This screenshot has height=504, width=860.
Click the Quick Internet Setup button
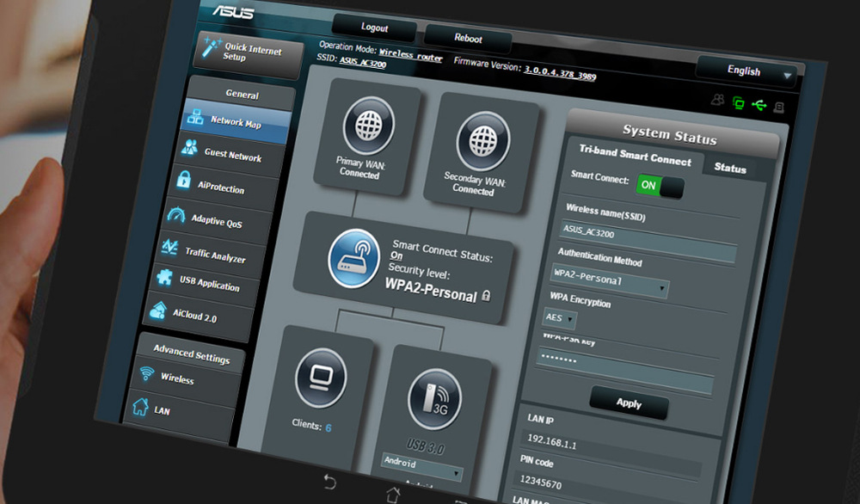coord(248,53)
